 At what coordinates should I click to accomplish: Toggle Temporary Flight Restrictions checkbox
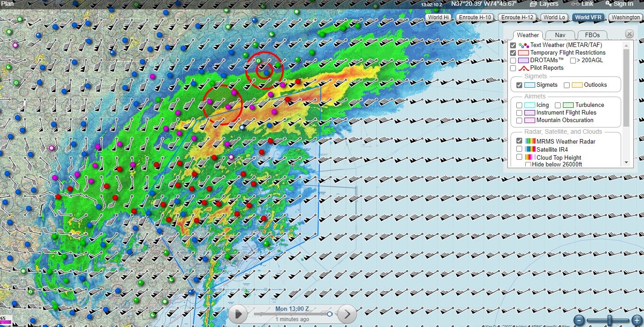513,53
